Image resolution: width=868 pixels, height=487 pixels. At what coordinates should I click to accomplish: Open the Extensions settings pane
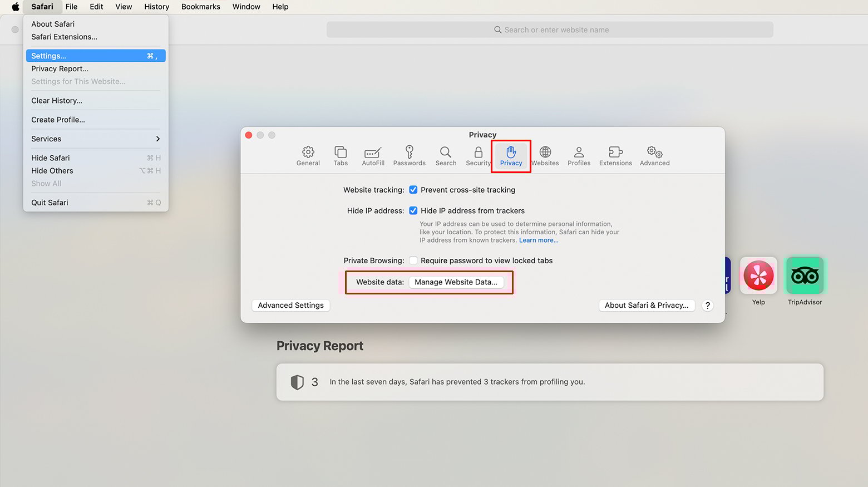[x=615, y=156]
